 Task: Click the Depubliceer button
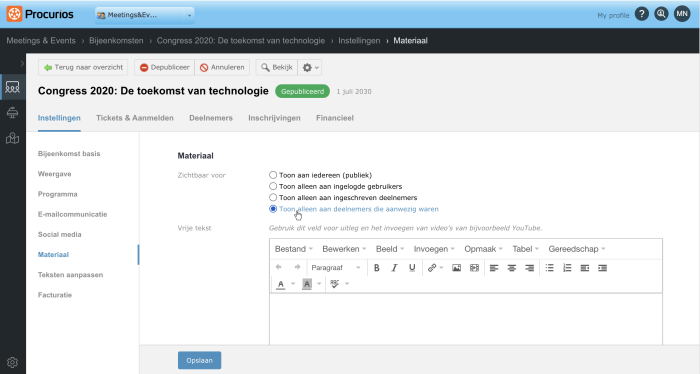click(164, 67)
